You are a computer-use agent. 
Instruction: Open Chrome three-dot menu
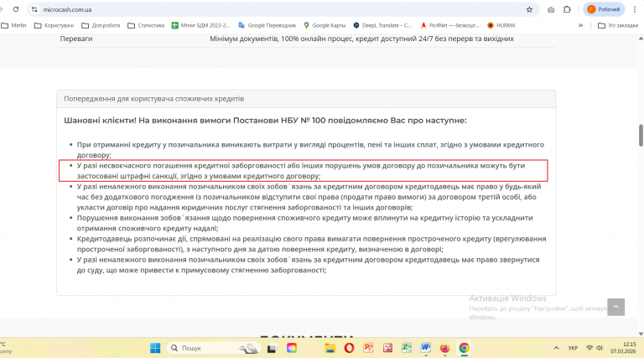point(635,9)
